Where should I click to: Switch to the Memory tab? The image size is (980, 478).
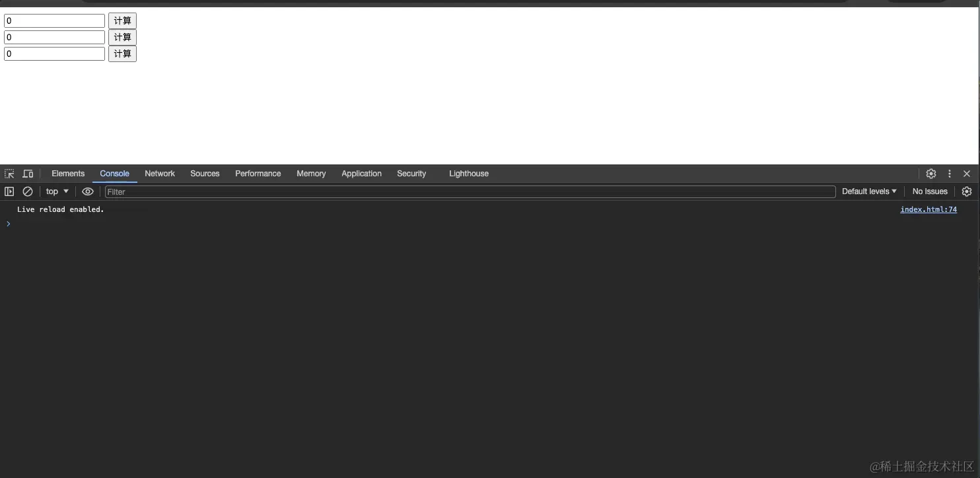(311, 174)
